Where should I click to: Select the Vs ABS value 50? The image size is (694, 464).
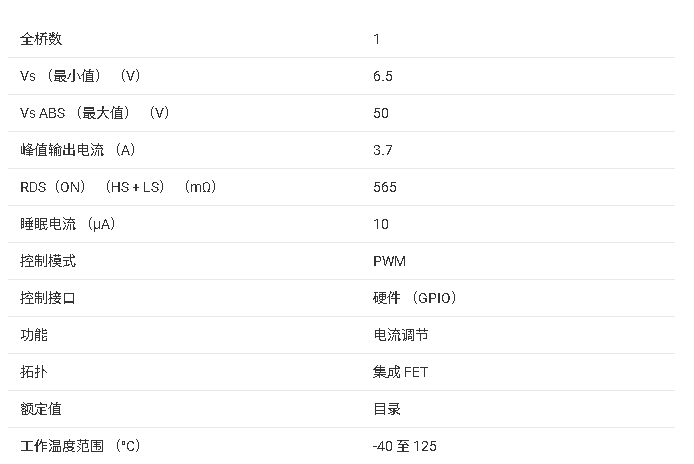click(x=381, y=113)
